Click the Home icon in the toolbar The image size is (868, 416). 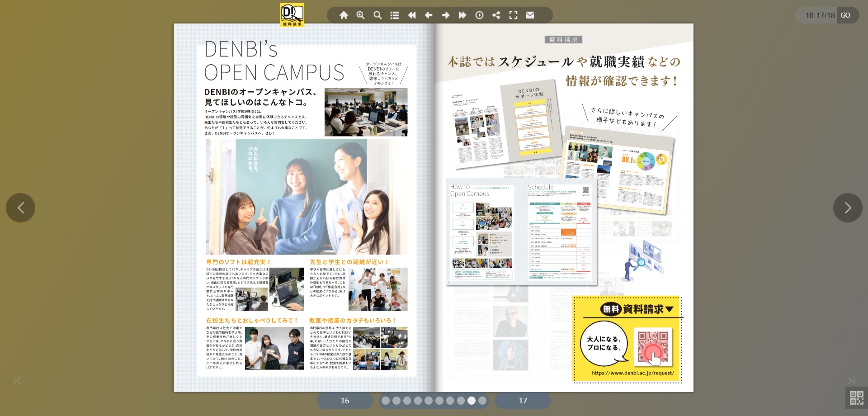(x=344, y=15)
